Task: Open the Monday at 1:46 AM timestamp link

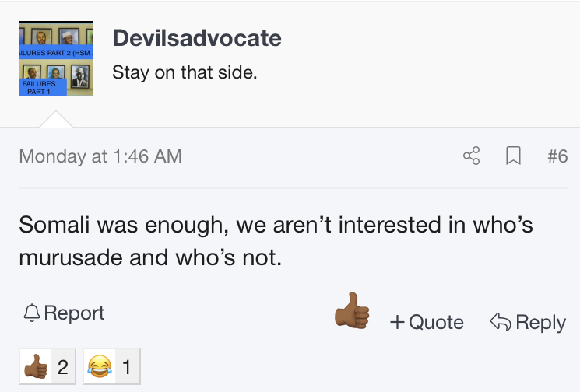Action: point(100,156)
